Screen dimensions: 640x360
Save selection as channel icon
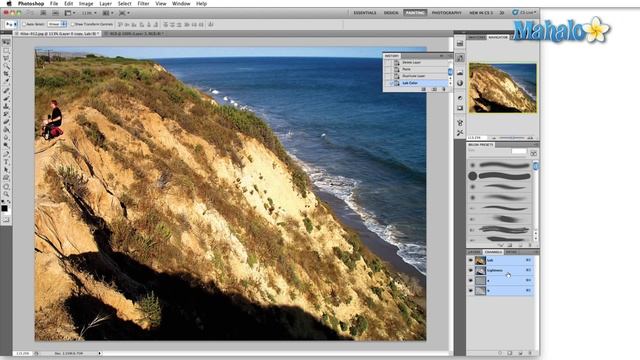pyautogui.click(x=510, y=353)
